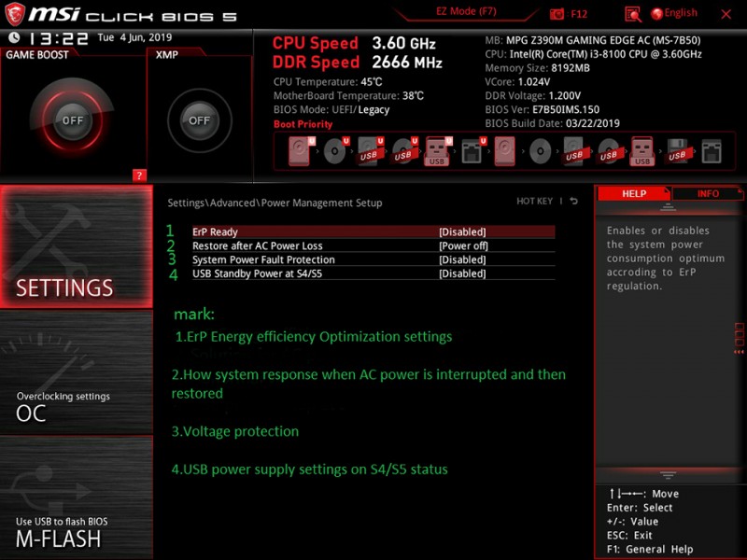
Task: Click the date Tue 4 Jun, 2019
Action: tap(134, 37)
